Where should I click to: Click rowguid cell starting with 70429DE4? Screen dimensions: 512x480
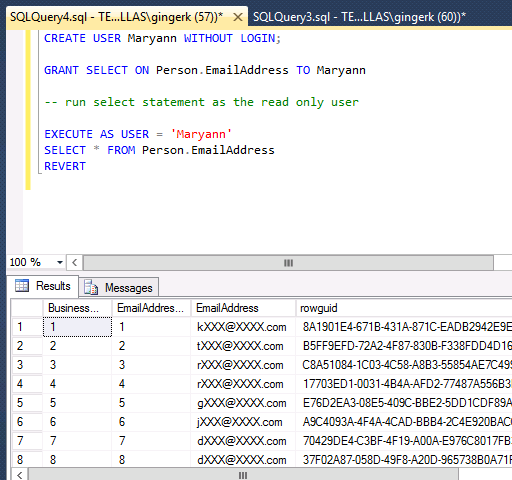tap(404, 441)
